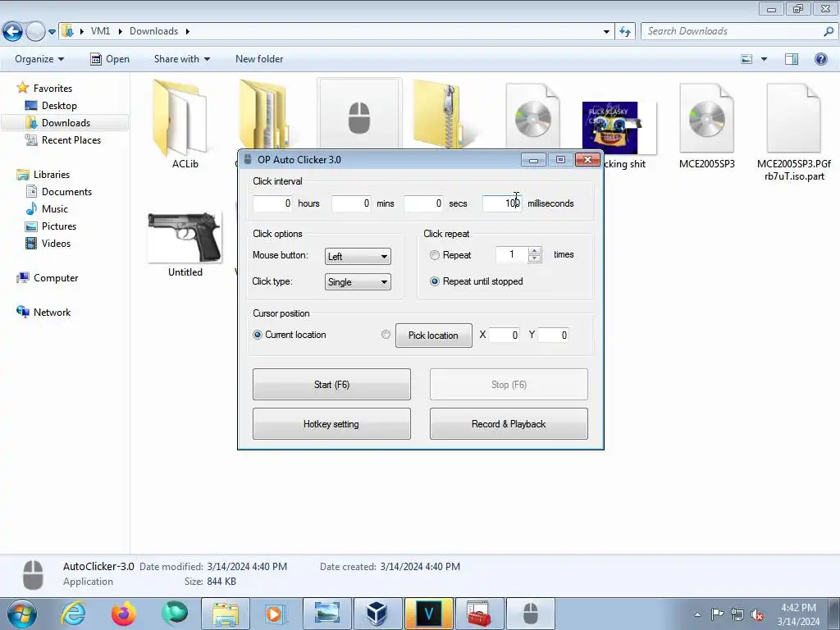
Task: Click the hours input field
Action: tap(272, 203)
